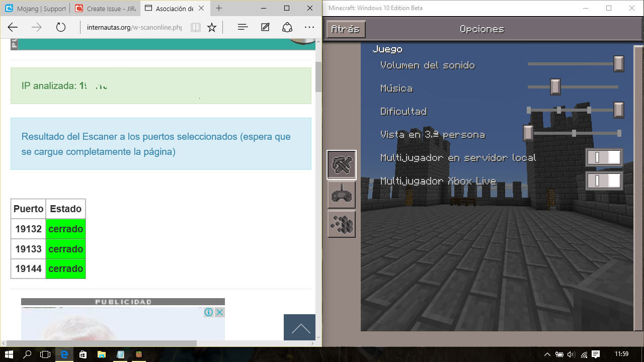This screenshot has width=644, height=362.
Task: Switch to the Edge taskbar icon
Action: 64,354
